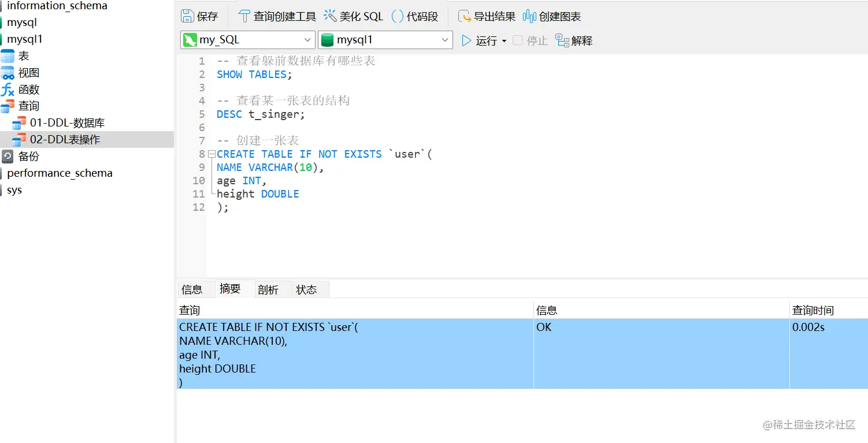Image resolution: width=868 pixels, height=443 pixels.
Task: Click the height DOUBLE line in the editor
Action: click(x=258, y=194)
